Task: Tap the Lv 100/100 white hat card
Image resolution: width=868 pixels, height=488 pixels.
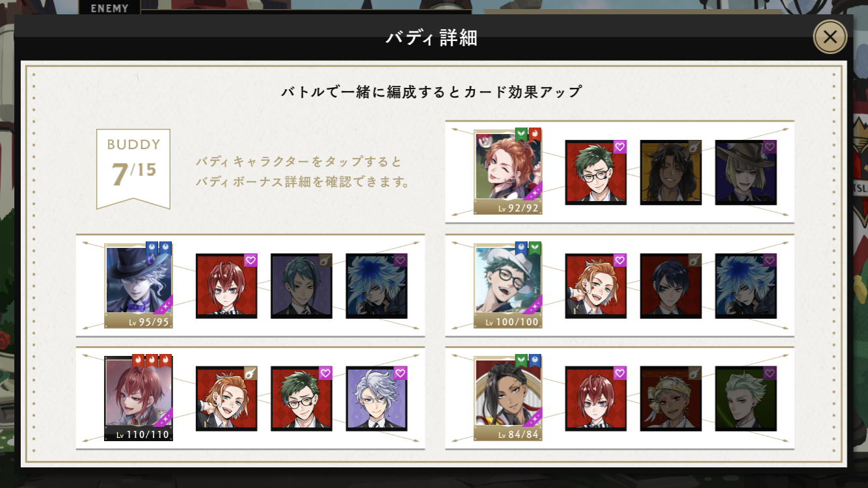Action: point(508,286)
